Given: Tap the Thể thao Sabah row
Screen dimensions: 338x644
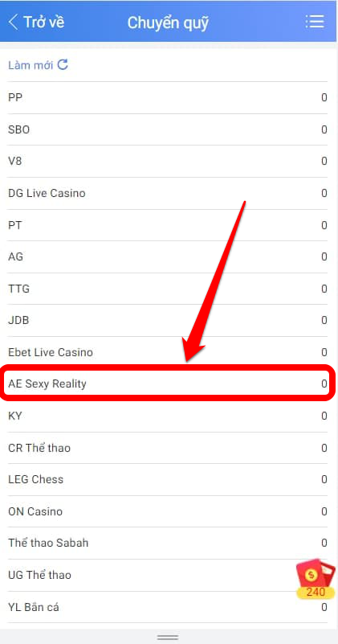Looking at the screenshot, I should (168, 544).
